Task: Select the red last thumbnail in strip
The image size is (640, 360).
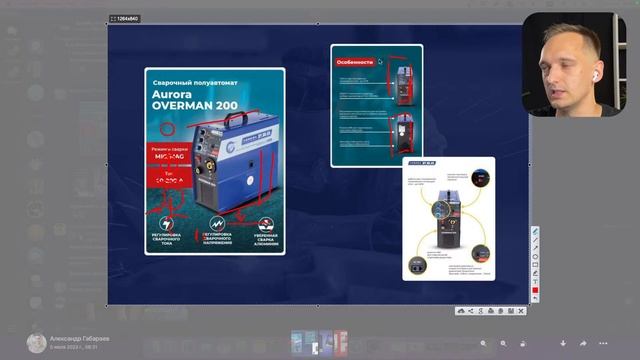Action: (341, 342)
